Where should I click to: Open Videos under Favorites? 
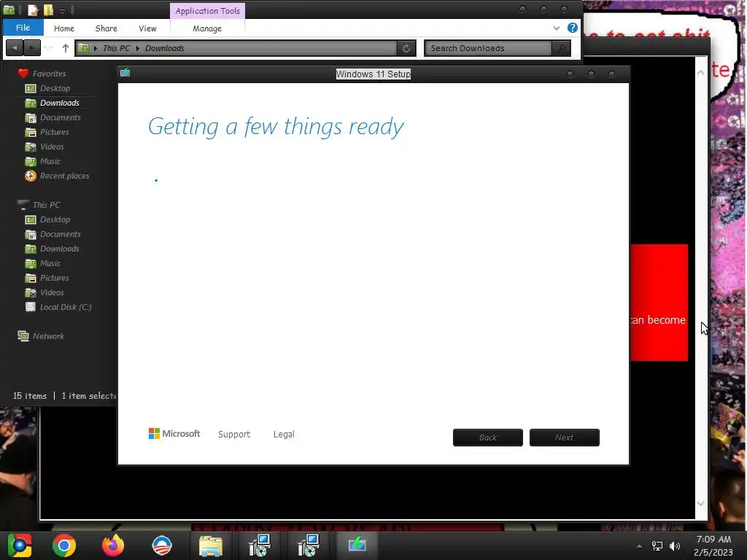(x=52, y=147)
